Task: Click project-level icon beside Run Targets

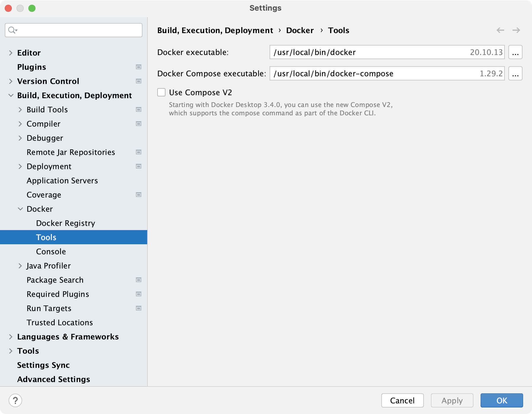Action: pyautogui.click(x=138, y=308)
